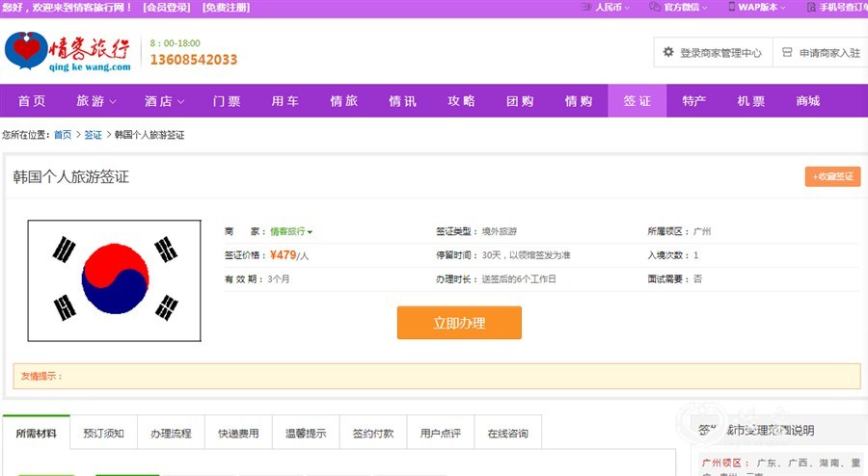
Task: Open the 门票 nav item
Action: coord(227,101)
